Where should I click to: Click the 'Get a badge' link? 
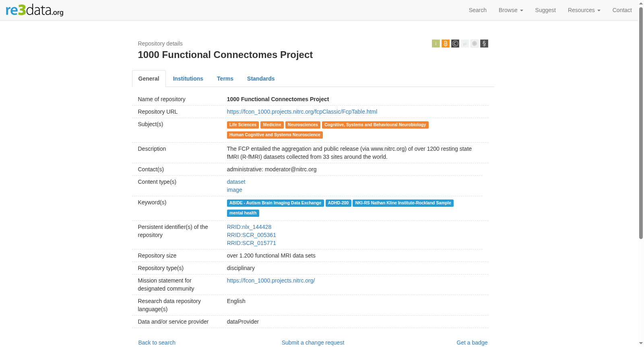[x=472, y=343]
